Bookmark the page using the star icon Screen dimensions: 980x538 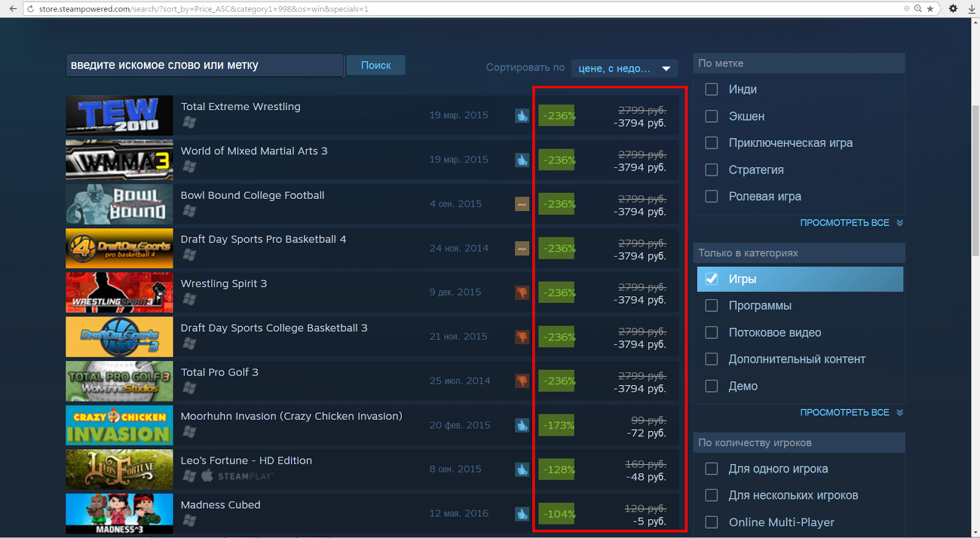point(930,9)
